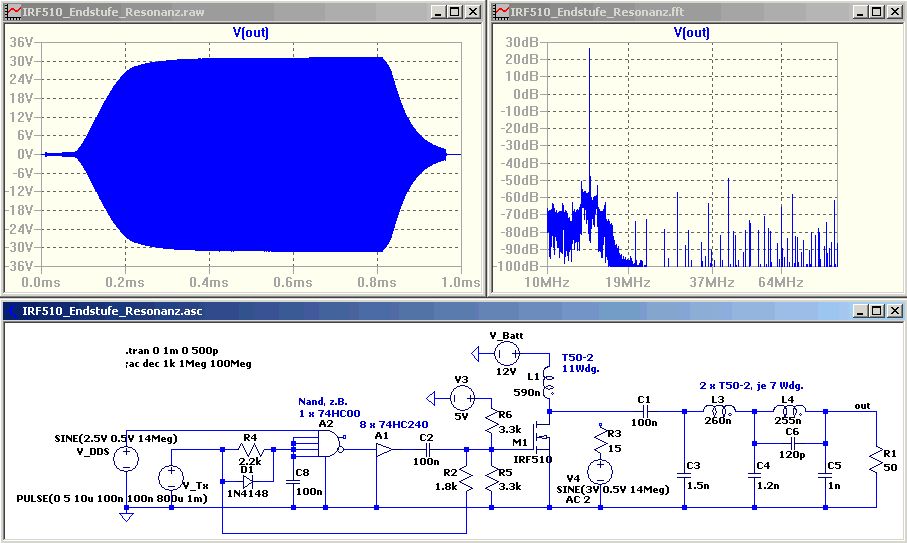Screen dimensions: 907x543
Task: Click the 1N4148 diode D1
Action: 248,481
